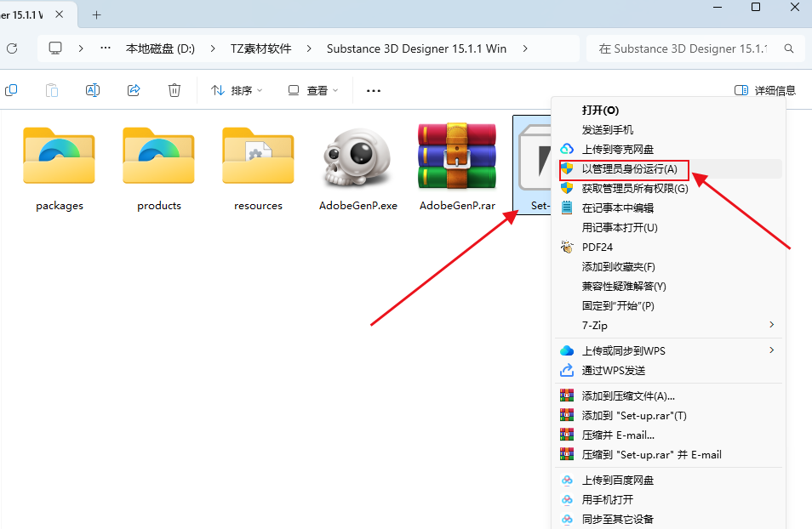Click TZ素材软件 breadcrumb
Image resolution: width=812 pixels, height=529 pixels.
click(261, 48)
